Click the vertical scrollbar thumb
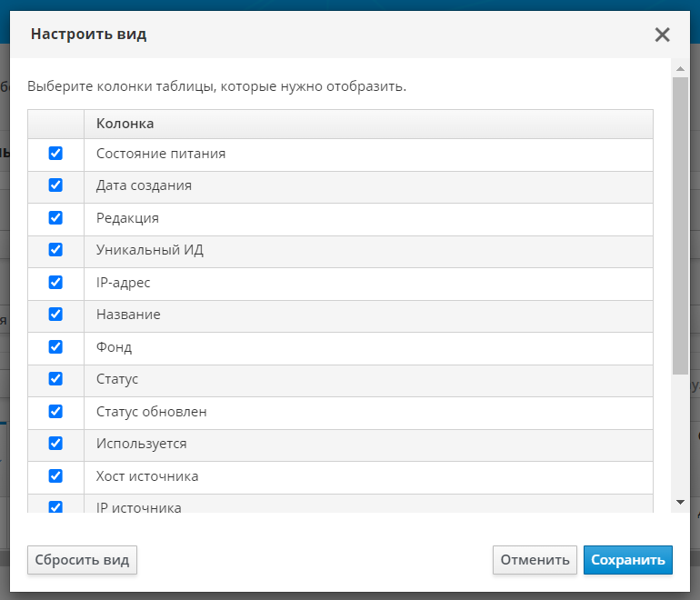 pos(680,227)
